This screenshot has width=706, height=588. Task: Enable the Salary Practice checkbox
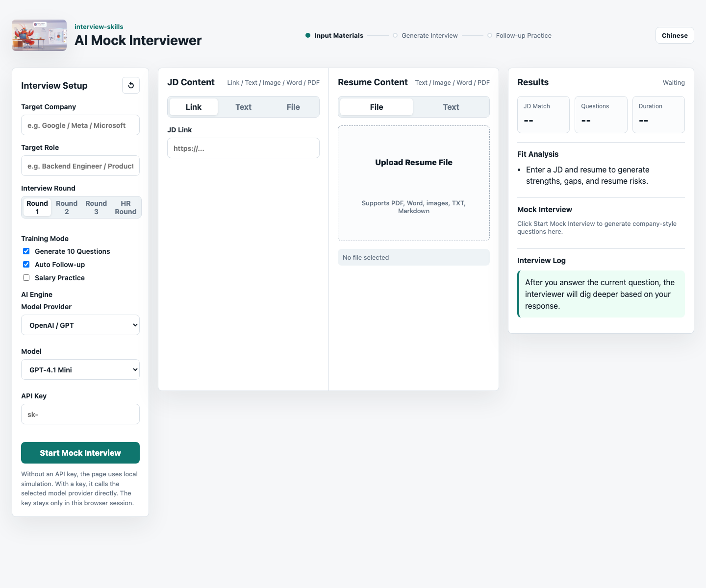pos(26,278)
